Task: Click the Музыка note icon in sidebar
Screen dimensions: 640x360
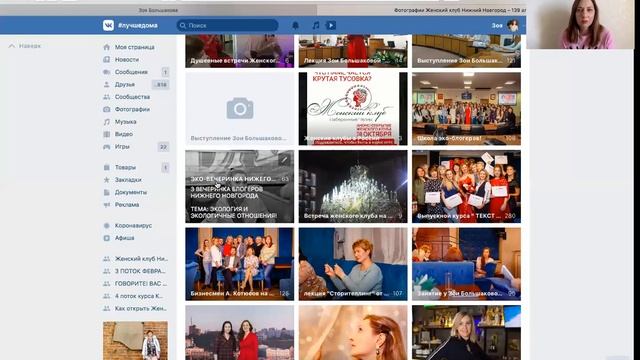Action: tap(107, 122)
